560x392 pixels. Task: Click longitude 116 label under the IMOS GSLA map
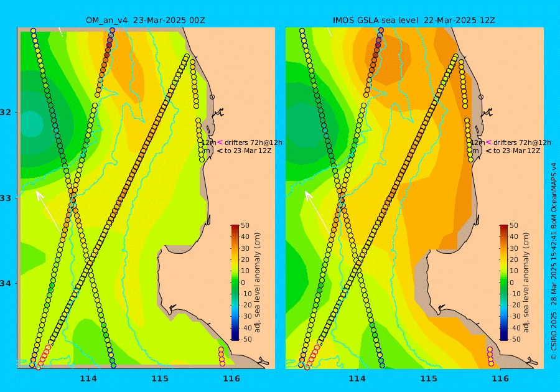coord(500,378)
